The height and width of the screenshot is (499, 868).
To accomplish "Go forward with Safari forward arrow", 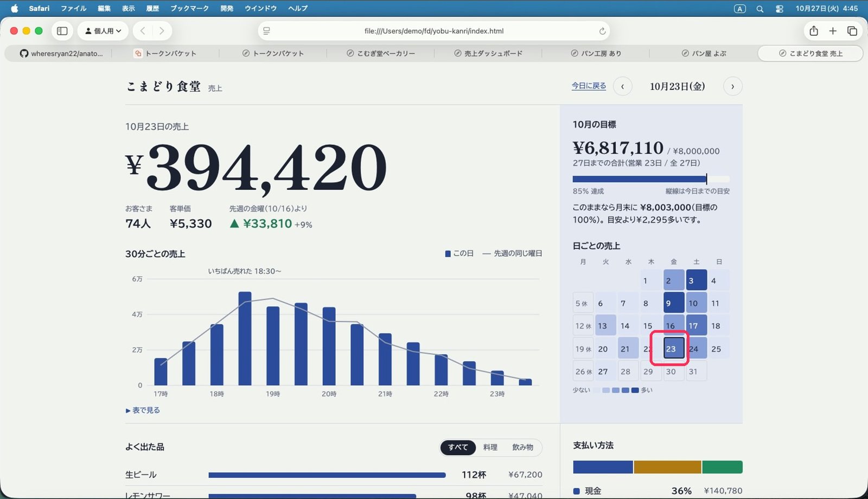I will 161,31.
